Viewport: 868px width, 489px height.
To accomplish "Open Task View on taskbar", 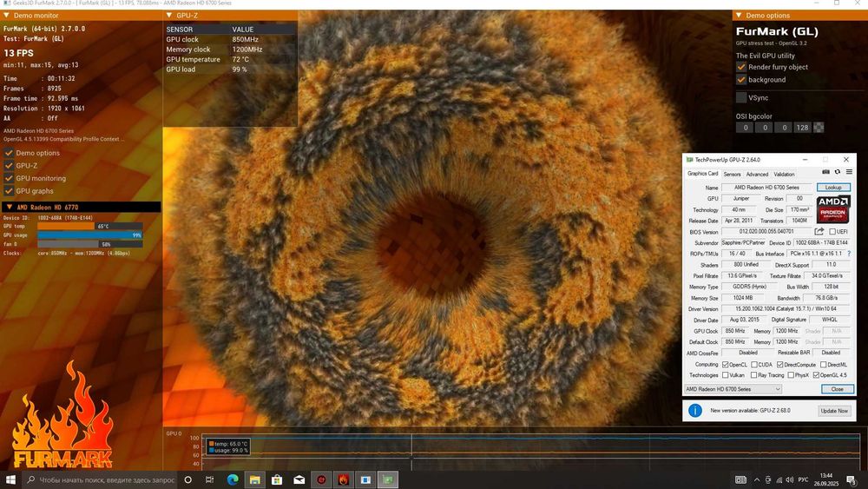I will (210, 479).
